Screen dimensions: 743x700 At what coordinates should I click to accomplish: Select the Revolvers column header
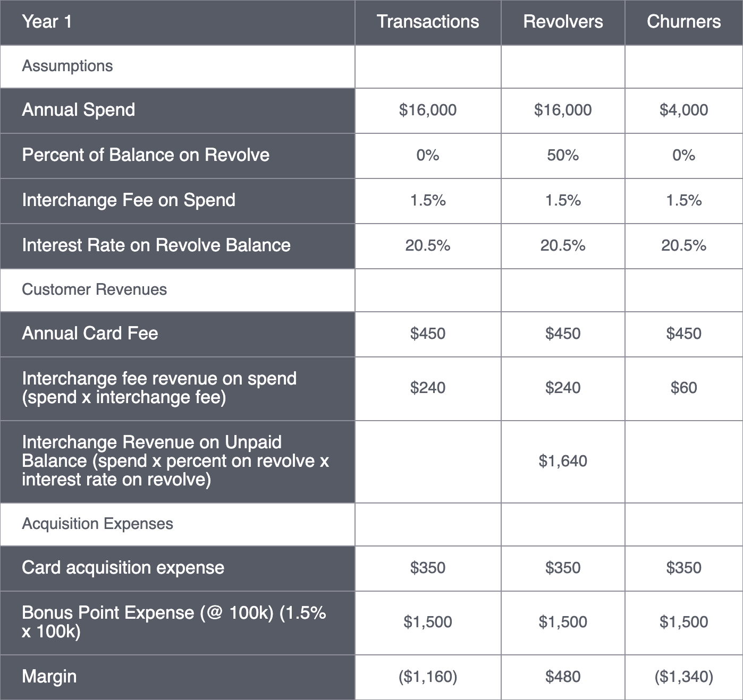563,22
